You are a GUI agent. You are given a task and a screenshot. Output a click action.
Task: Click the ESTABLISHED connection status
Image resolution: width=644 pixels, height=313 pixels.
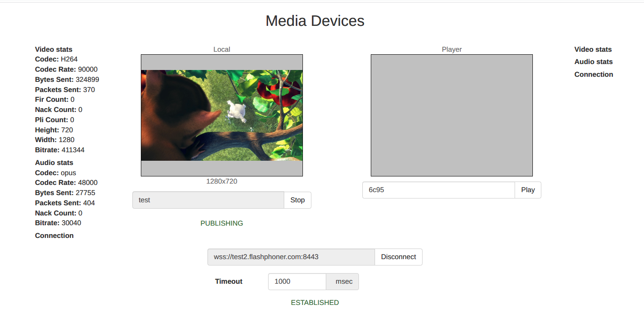[x=315, y=302]
